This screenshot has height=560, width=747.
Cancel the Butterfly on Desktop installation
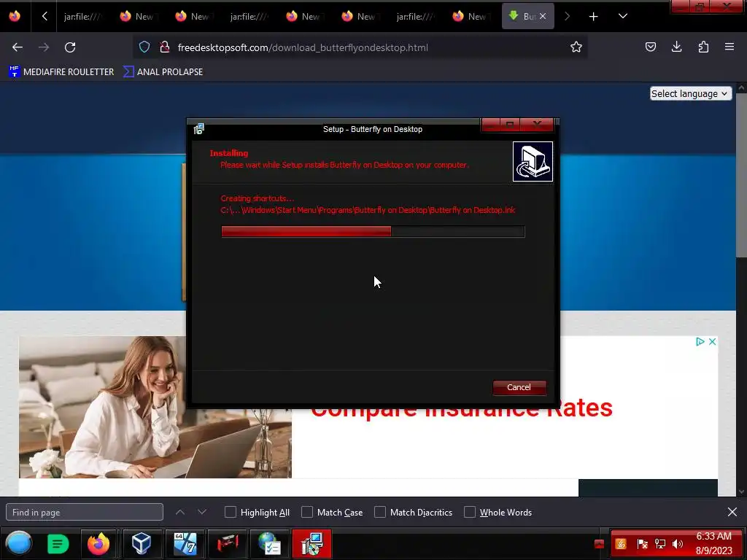coord(519,387)
